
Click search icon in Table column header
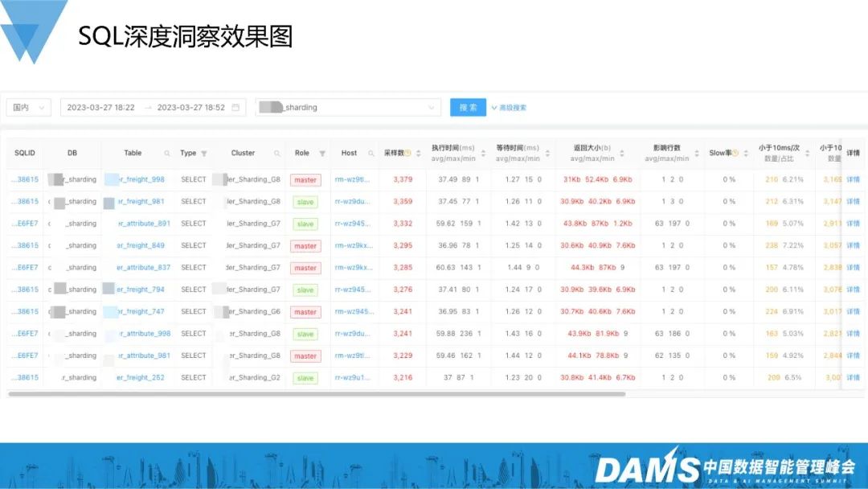(x=167, y=154)
